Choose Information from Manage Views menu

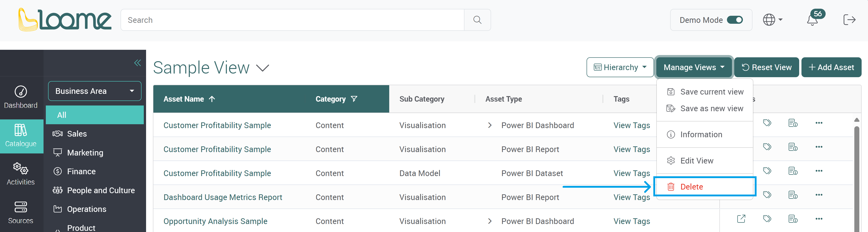point(705,134)
